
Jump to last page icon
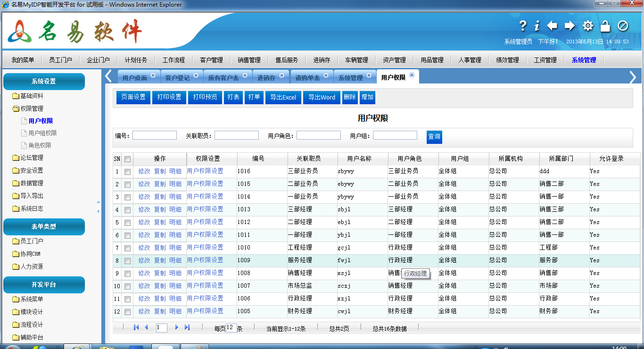pos(187,327)
